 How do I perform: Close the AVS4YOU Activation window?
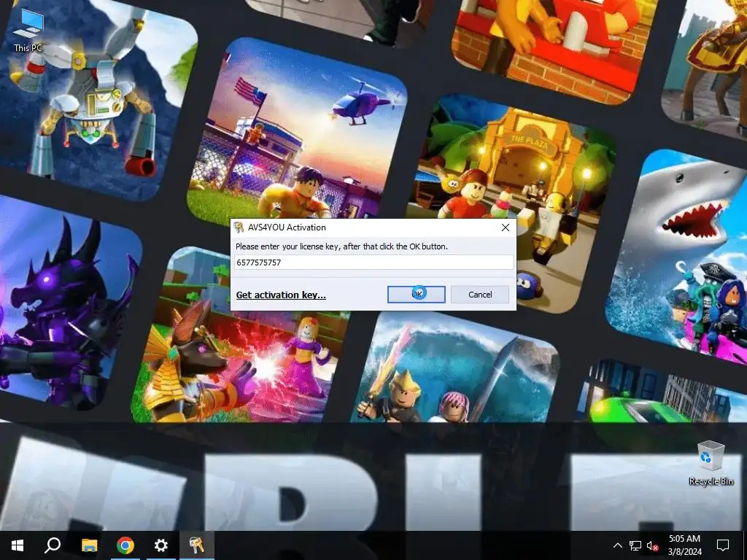tap(506, 227)
